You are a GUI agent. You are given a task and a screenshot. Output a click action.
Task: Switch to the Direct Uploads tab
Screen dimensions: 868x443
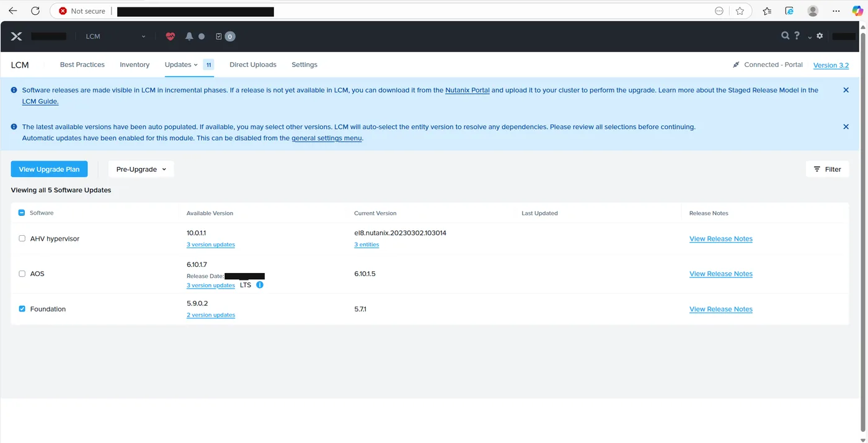253,65
